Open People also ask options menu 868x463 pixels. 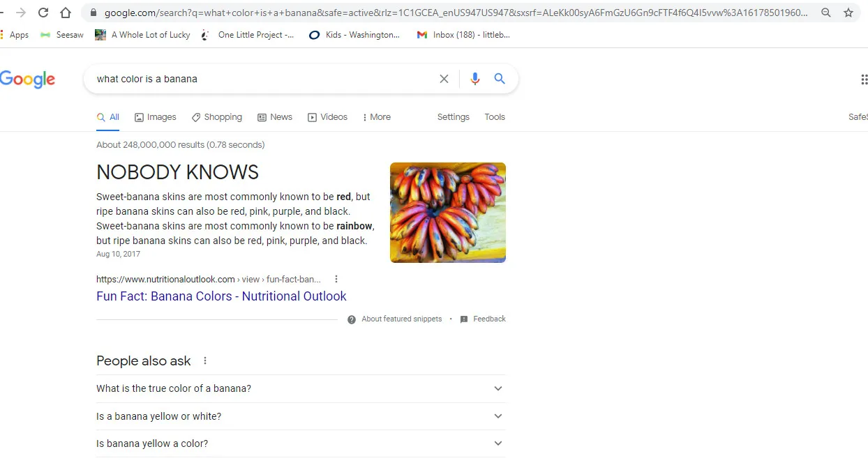[x=205, y=360]
